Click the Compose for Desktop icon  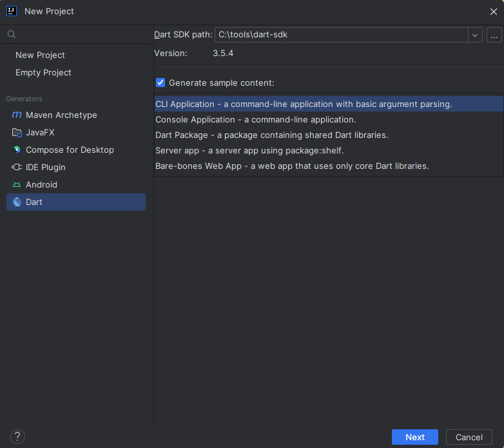click(x=17, y=150)
